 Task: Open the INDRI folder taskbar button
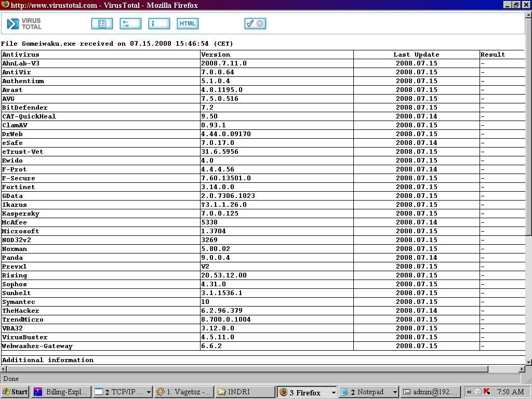[245, 392]
